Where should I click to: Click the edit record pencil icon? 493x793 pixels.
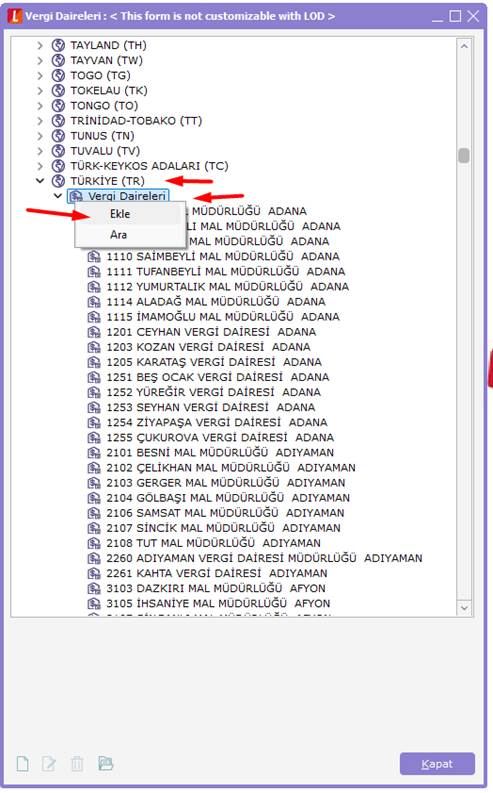point(49,764)
